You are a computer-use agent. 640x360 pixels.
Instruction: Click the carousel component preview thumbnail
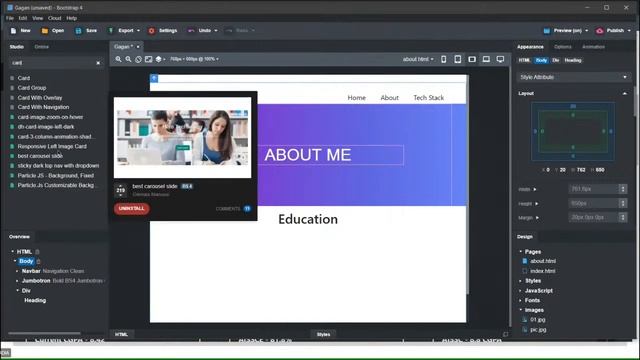point(182,138)
